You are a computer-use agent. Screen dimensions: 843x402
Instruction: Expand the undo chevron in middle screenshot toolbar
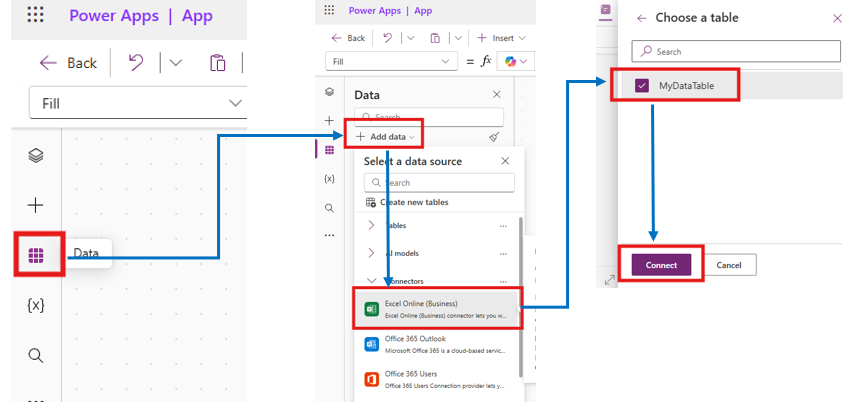click(x=411, y=38)
